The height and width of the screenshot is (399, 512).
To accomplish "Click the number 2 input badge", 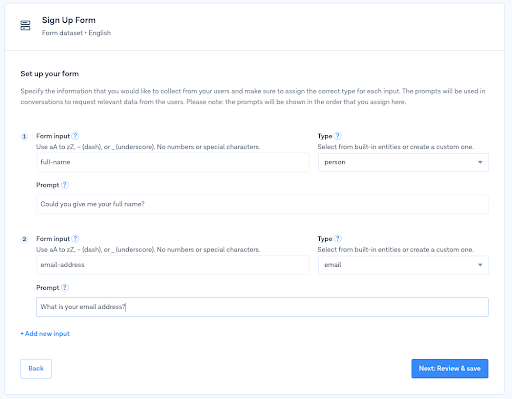I will coord(24,239).
